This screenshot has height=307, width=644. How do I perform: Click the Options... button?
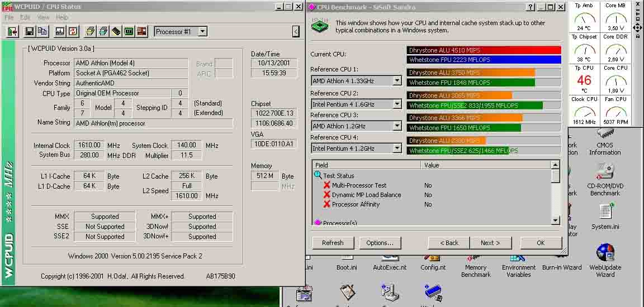coord(380,243)
